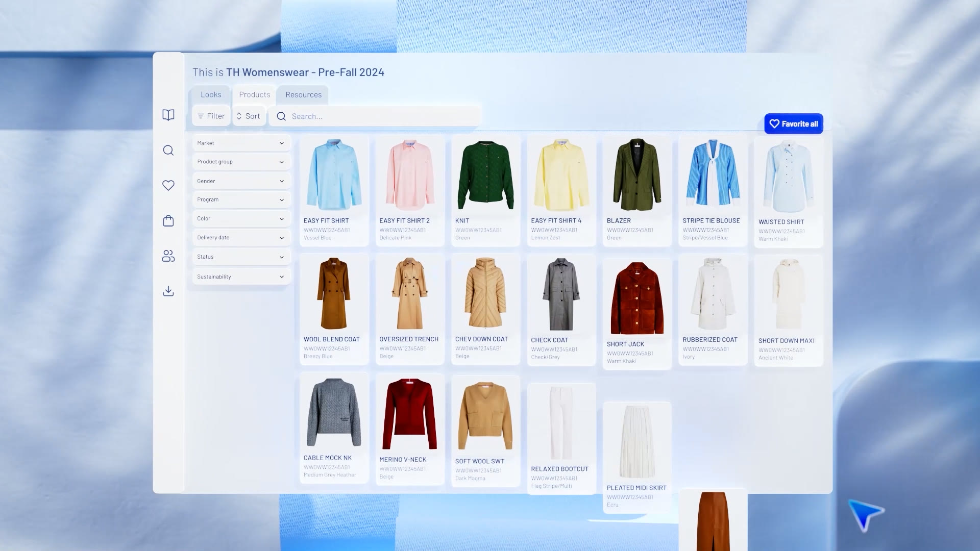Screen dimensions: 980x551
Task: Switch to the Products tab
Action: 255,94
